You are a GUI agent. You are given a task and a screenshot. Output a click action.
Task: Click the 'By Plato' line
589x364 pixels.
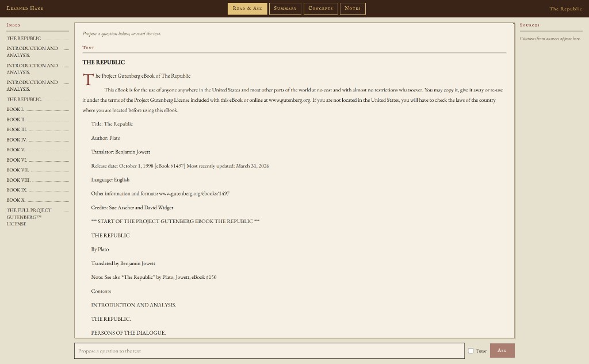100,249
